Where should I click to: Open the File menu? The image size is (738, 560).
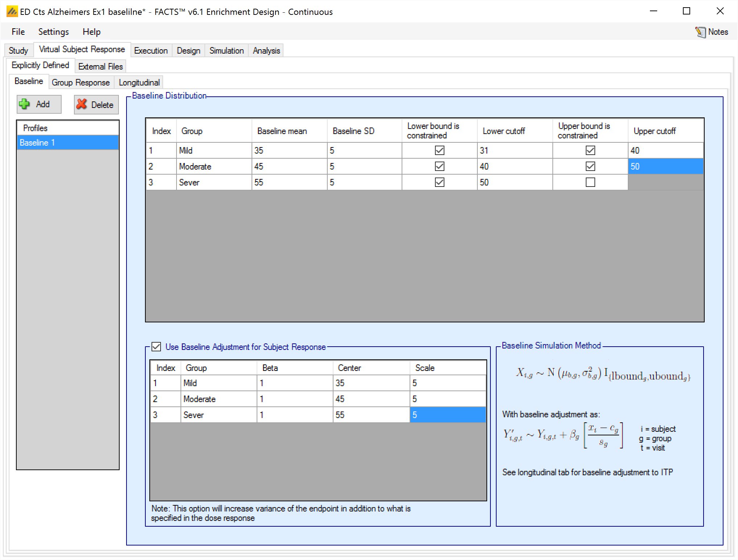click(18, 32)
